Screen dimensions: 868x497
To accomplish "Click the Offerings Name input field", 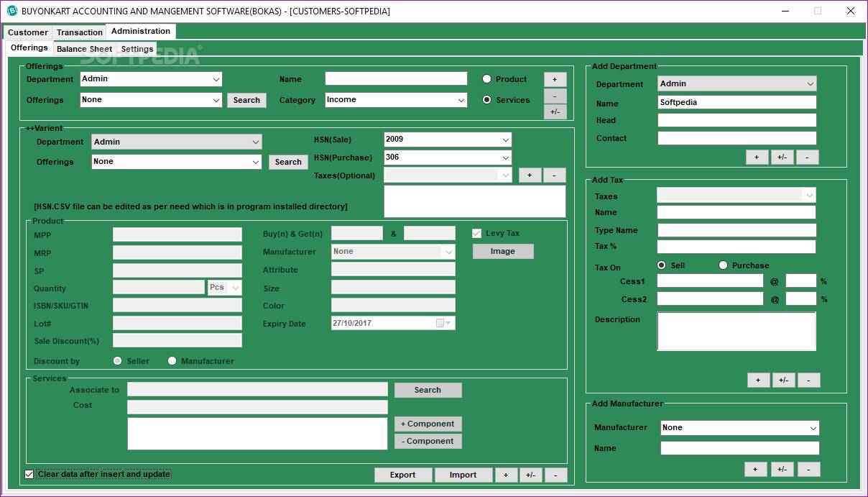I will point(396,78).
